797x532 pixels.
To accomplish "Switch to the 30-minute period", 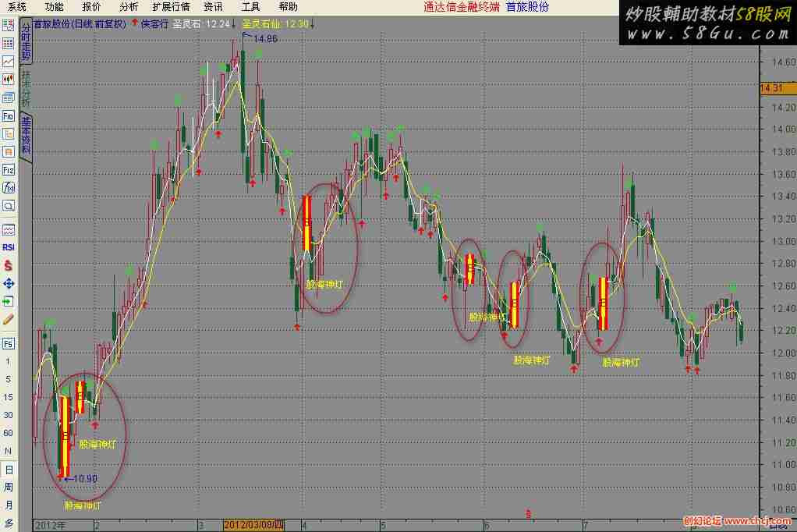I will pyautogui.click(x=8, y=415).
